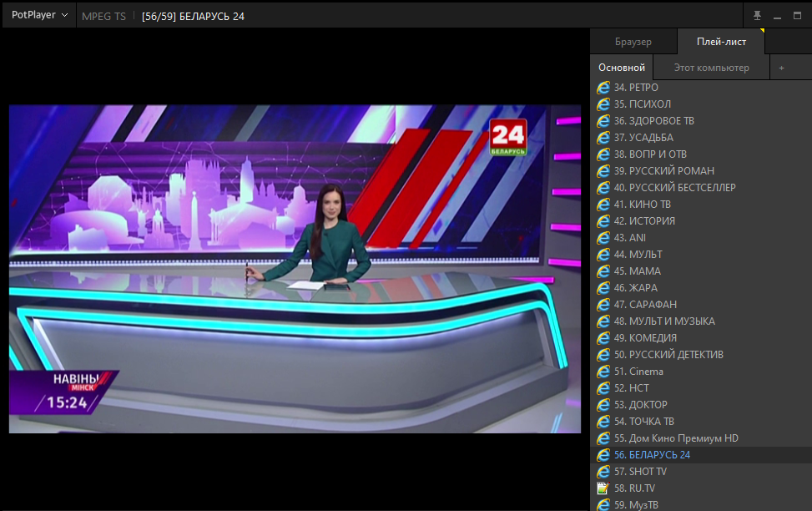Image resolution: width=812 pixels, height=511 pixels.
Task: Select channel 45. МАМА
Action: [x=701, y=271]
